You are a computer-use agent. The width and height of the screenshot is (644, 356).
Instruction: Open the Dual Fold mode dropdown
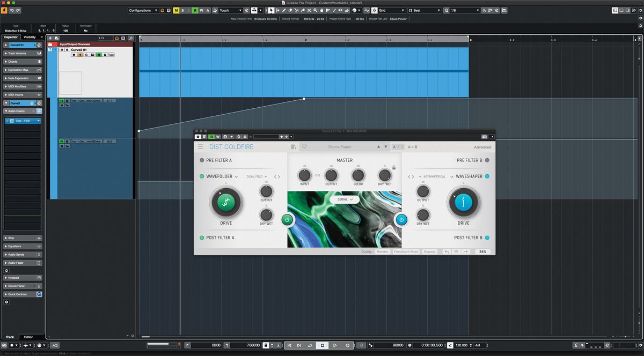click(257, 176)
